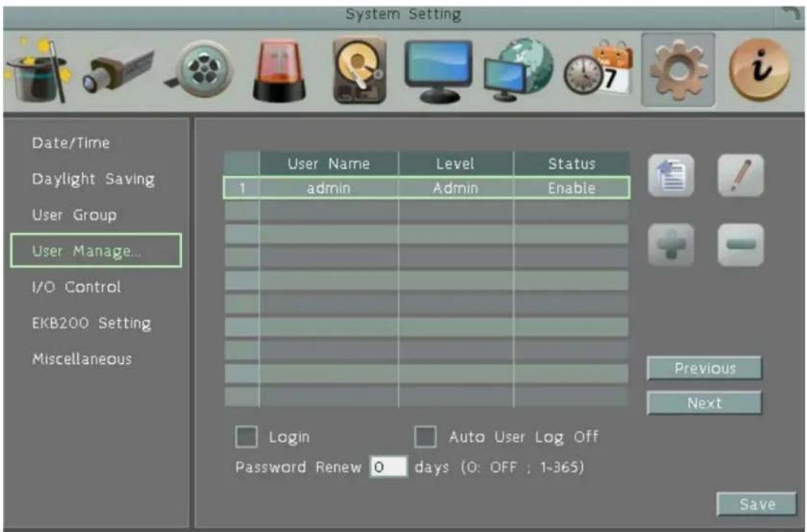
Task: Click the 'Status' column header
Action: (571, 164)
